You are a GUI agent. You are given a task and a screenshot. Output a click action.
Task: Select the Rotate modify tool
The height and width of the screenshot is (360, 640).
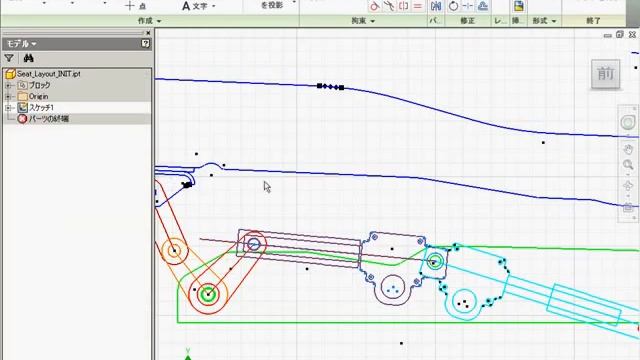click(453, 6)
